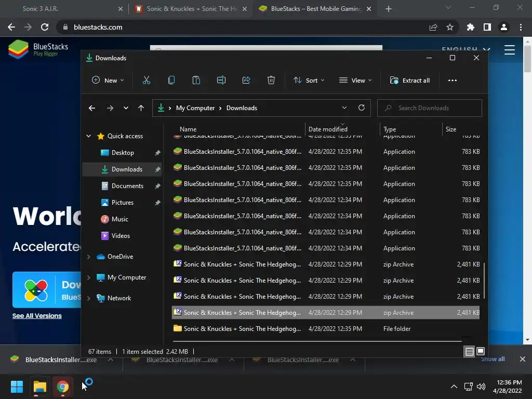This screenshot has width=532, height=399.
Task: Open Chrome three-dot menu
Action: coord(521,27)
